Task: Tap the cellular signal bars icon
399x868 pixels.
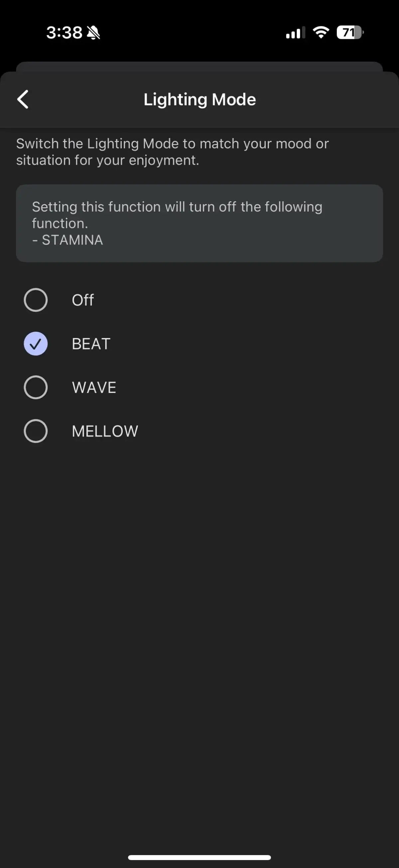Action: click(x=295, y=33)
